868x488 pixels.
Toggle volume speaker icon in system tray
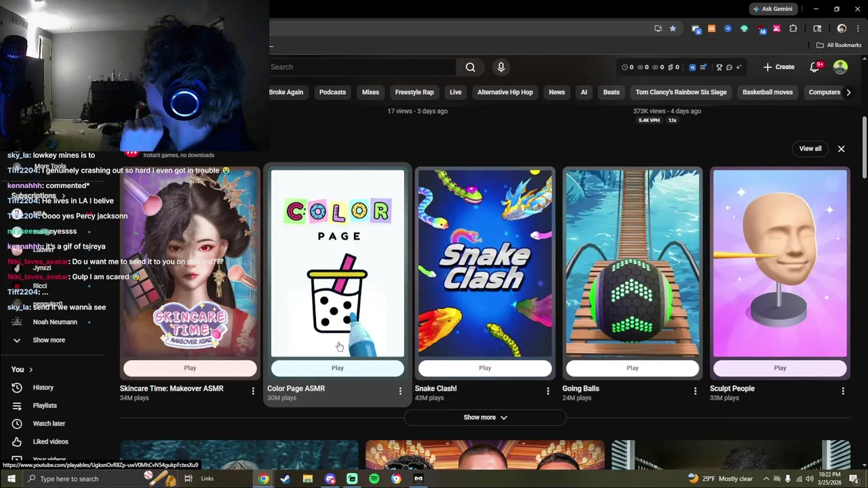[810, 479]
